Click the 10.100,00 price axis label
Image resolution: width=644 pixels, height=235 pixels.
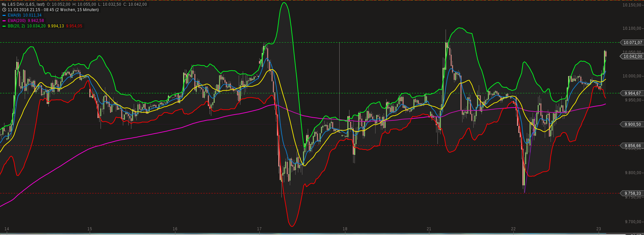pos(632,28)
